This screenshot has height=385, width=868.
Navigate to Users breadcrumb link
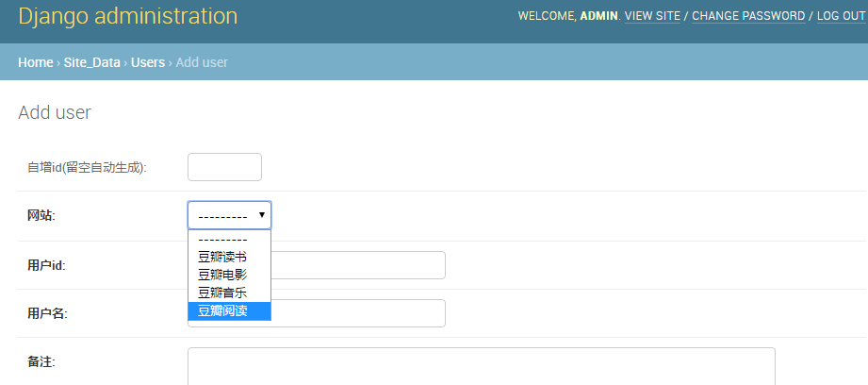[x=148, y=62]
